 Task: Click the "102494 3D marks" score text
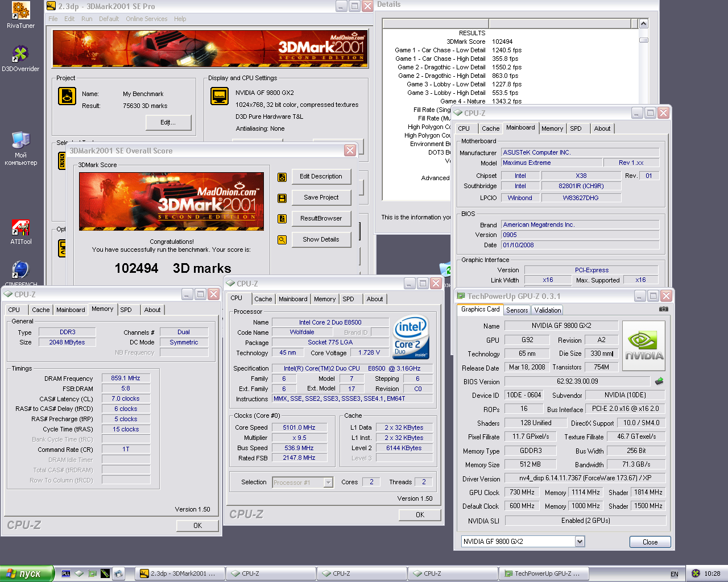(173, 268)
